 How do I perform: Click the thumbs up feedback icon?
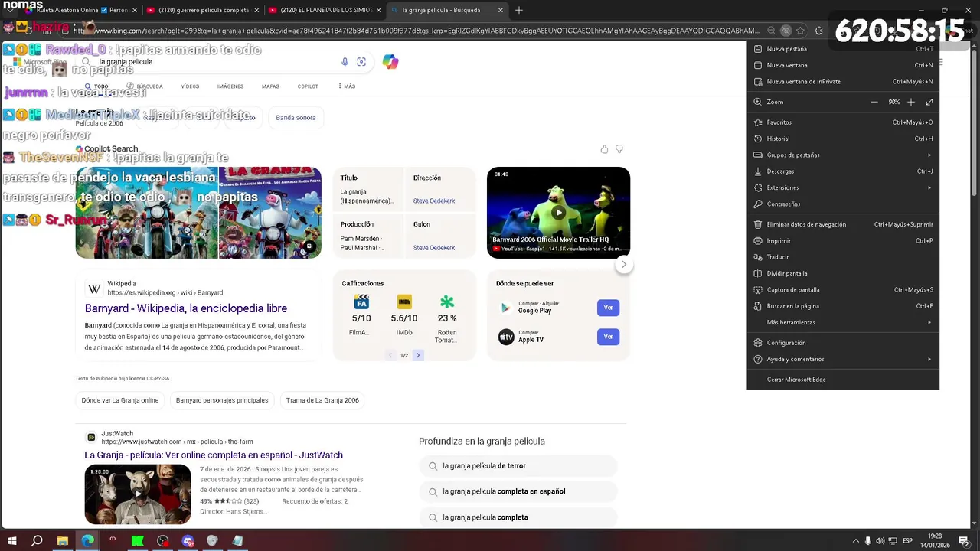(604, 149)
